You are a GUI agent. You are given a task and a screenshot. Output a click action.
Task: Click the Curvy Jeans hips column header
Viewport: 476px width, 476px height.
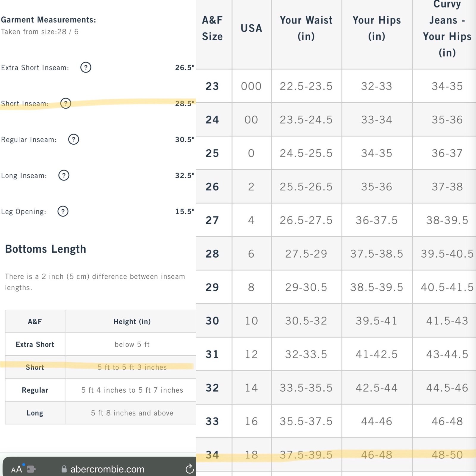coord(447,28)
